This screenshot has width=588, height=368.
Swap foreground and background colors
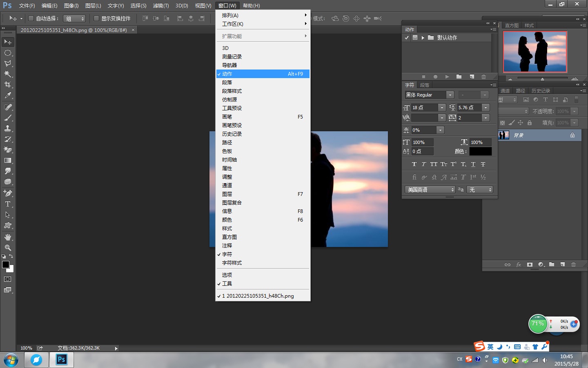(x=11, y=256)
